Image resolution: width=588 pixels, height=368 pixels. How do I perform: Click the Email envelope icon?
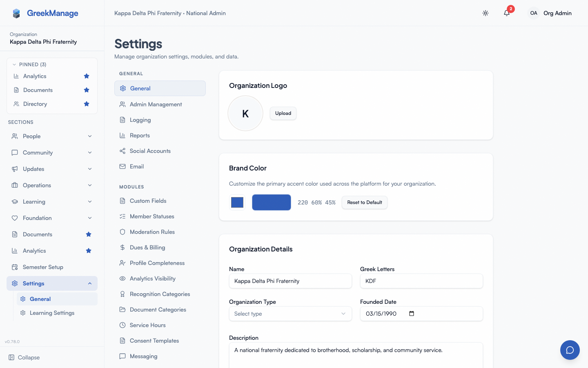click(x=122, y=166)
